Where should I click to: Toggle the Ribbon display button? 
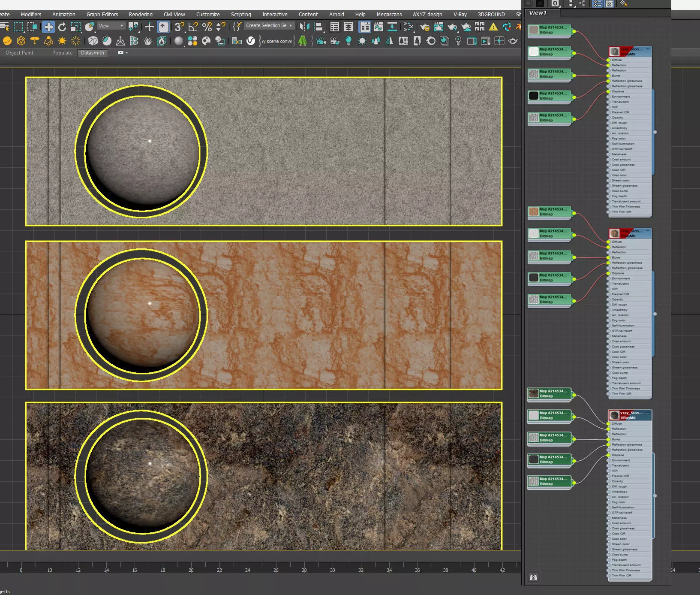point(365,27)
